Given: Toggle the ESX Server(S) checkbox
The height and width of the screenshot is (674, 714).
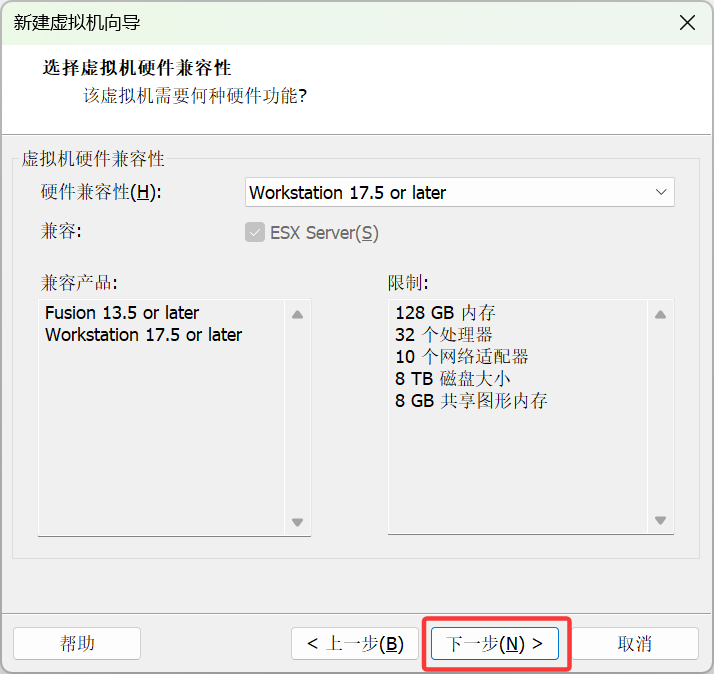Looking at the screenshot, I should 254,233.
